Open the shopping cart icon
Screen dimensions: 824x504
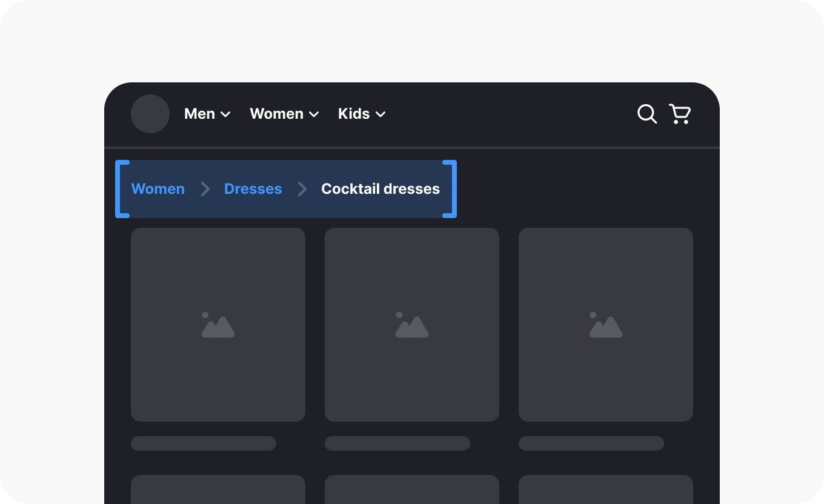pyautogui.click(x=680, y=114)
